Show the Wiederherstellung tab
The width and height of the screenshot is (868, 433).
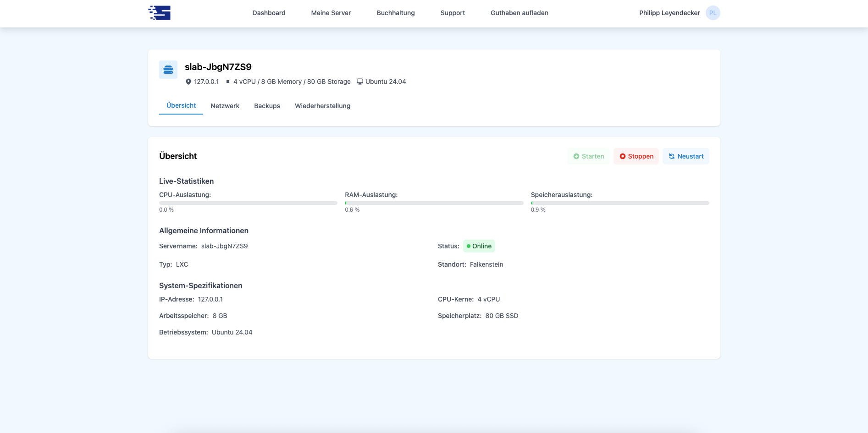coord(322,106)
